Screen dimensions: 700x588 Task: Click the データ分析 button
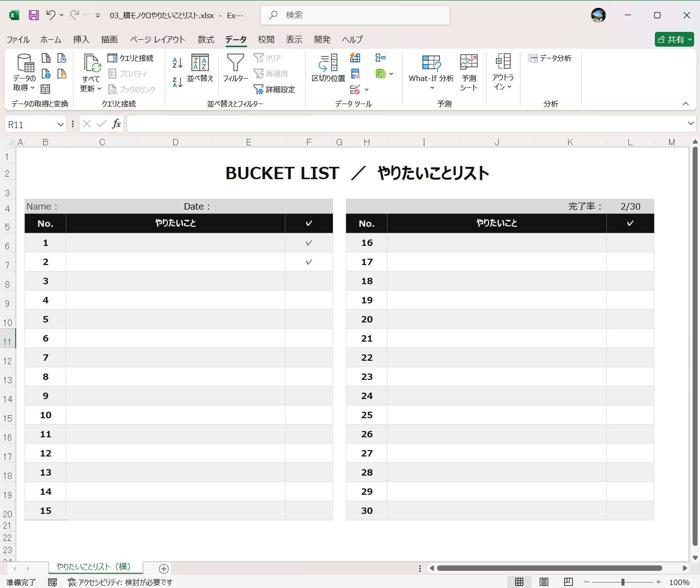550,58
